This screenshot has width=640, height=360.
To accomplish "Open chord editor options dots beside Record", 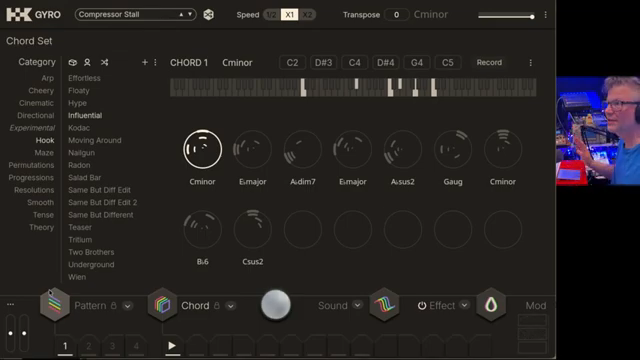I will (x=530, y=62).
